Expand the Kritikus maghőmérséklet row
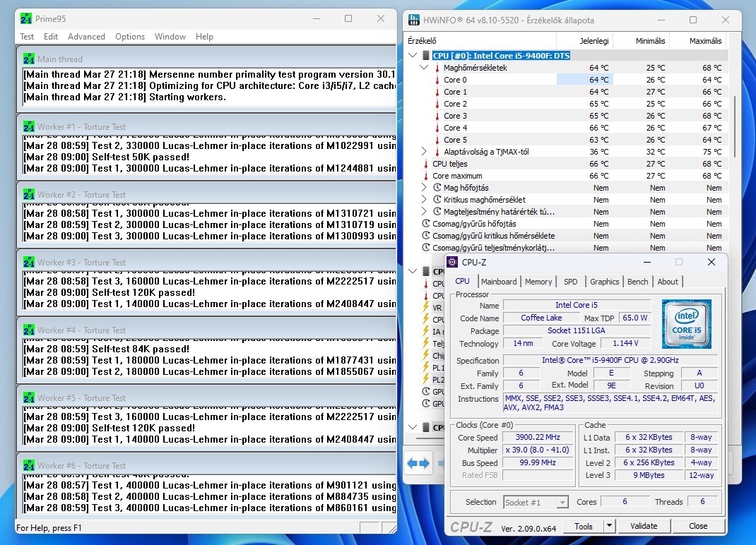The height and width of the screenshot is (545, 756). [424, 200]
